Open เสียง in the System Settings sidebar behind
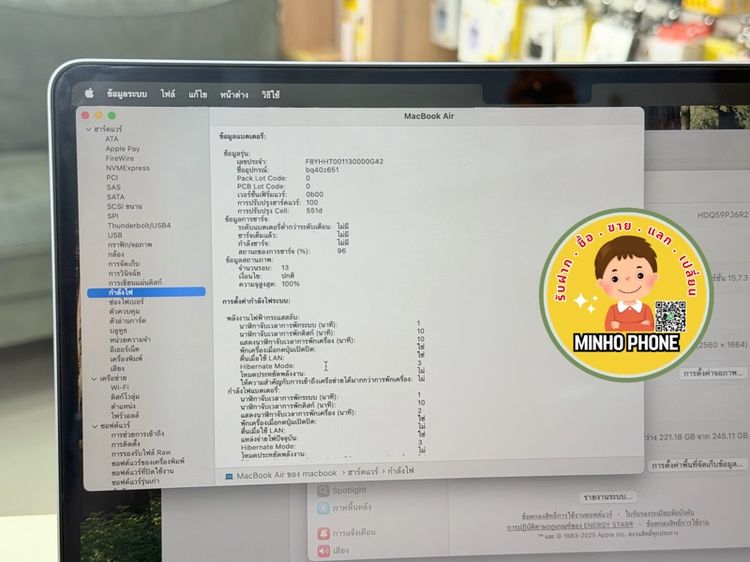 tap(333, 551)
